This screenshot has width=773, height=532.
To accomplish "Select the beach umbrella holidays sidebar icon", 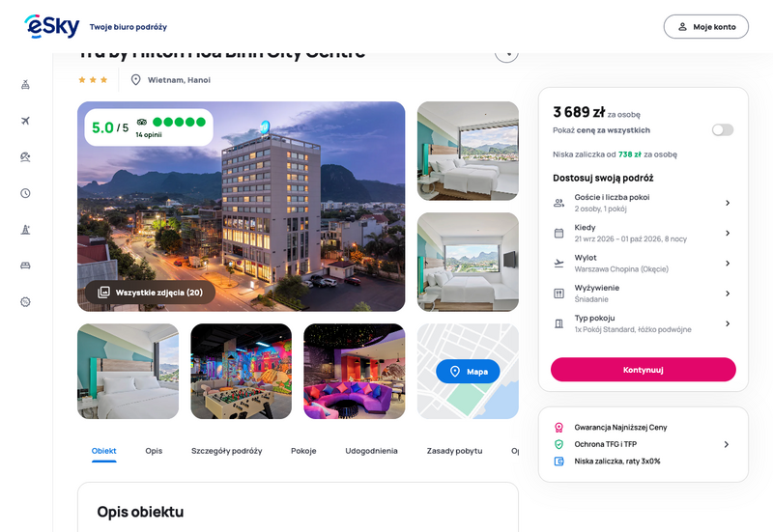I will pyautogui.click(x=26, y=156).
